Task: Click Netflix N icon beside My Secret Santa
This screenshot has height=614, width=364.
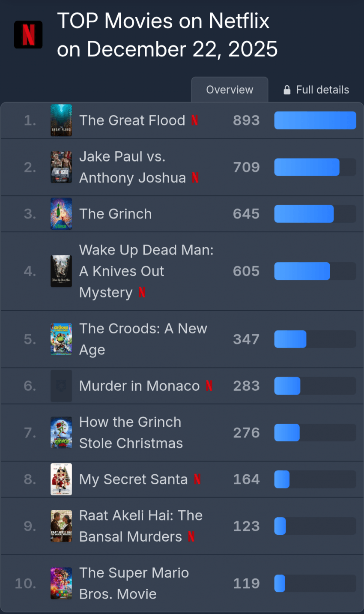Action: pyautogui.click(x=197, y=479)
